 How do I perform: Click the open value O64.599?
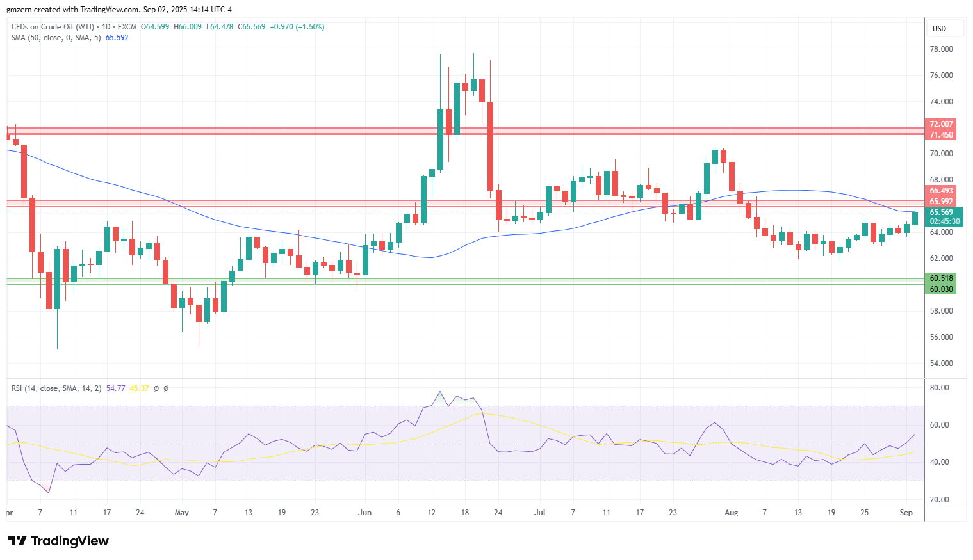point(155,27)
